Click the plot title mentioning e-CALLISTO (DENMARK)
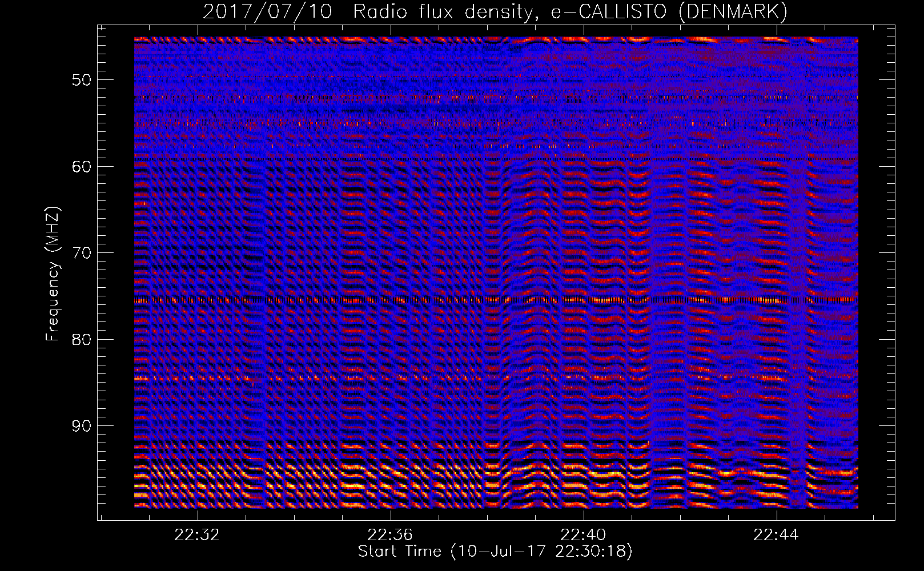Image resolution: width=924 pixels, height=571 pixels. point(495,11)
